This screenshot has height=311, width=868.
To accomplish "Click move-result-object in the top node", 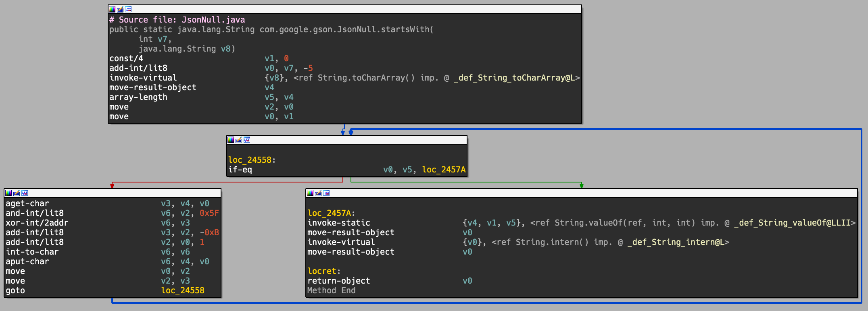I will pos(153,87).
